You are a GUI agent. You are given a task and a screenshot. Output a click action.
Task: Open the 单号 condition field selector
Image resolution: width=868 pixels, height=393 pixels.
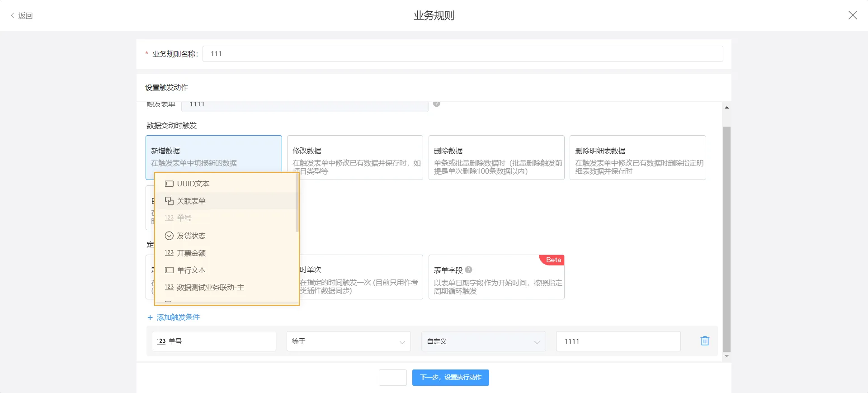[x=213, y=341]
